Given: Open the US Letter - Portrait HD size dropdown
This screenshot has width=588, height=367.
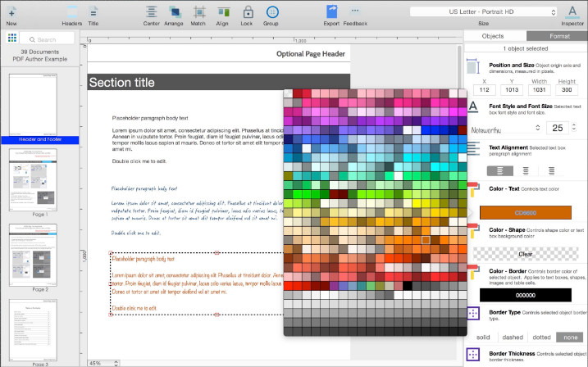Looking at the screenshot, I should (x=483, y=12).
